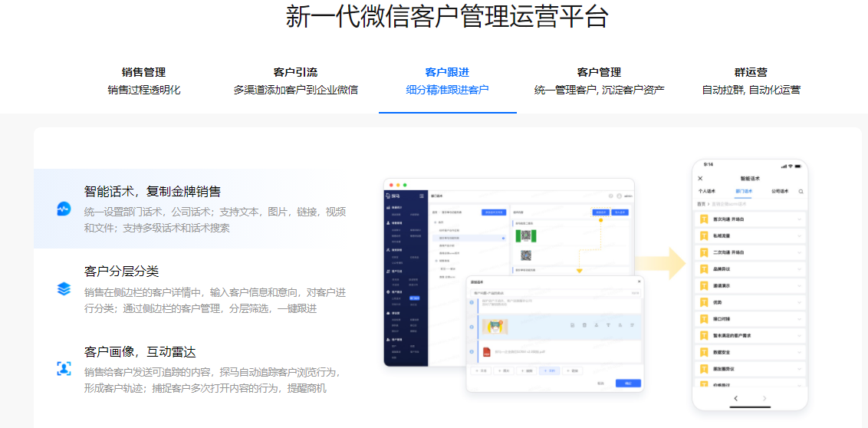Expand the 接口对接 row chevron
This screenshot has width=868, height=428.
click(x=799, y=319)
